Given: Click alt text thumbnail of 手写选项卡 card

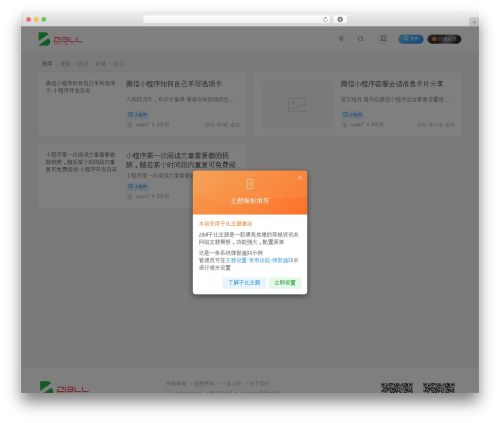Looking at the screenshot, I should (80, 87).
